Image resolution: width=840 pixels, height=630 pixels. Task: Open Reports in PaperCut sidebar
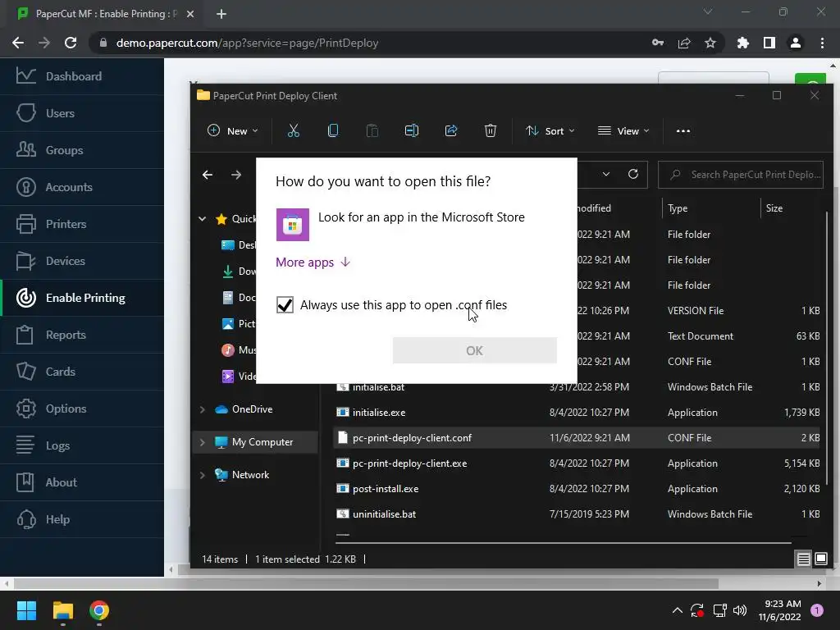tap(82, 335)
